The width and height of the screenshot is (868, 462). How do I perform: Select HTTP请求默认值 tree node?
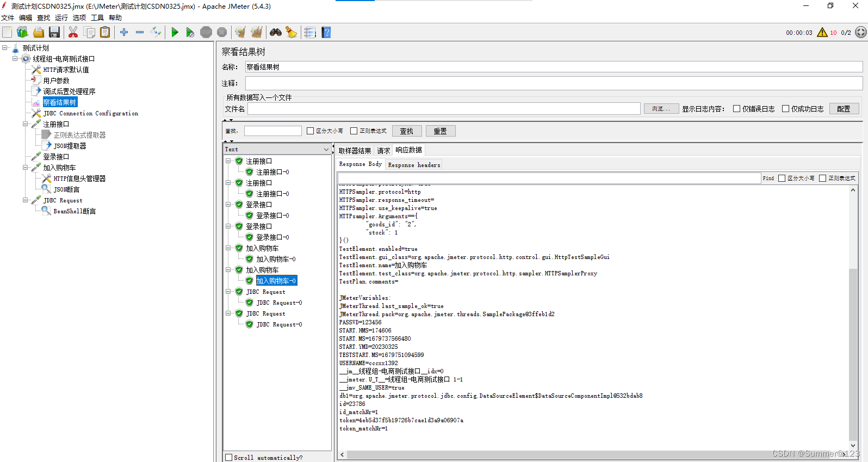(66, 70)
